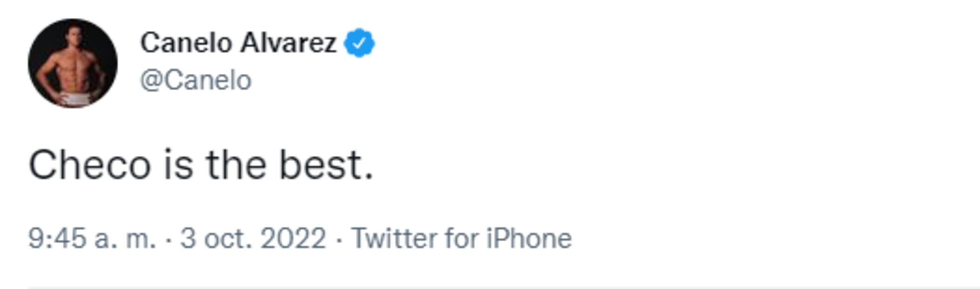This screenshot has width=980, height=289.
Task: Click the "a. m." text in the timestamp
Action: click(x=125, y=238)
